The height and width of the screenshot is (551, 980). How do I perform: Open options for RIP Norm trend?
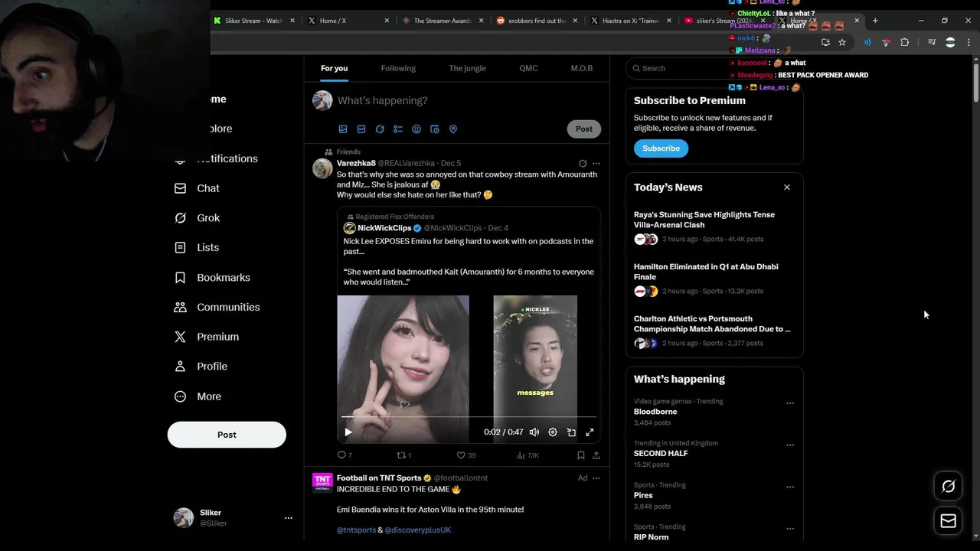[x=790, y=529]
